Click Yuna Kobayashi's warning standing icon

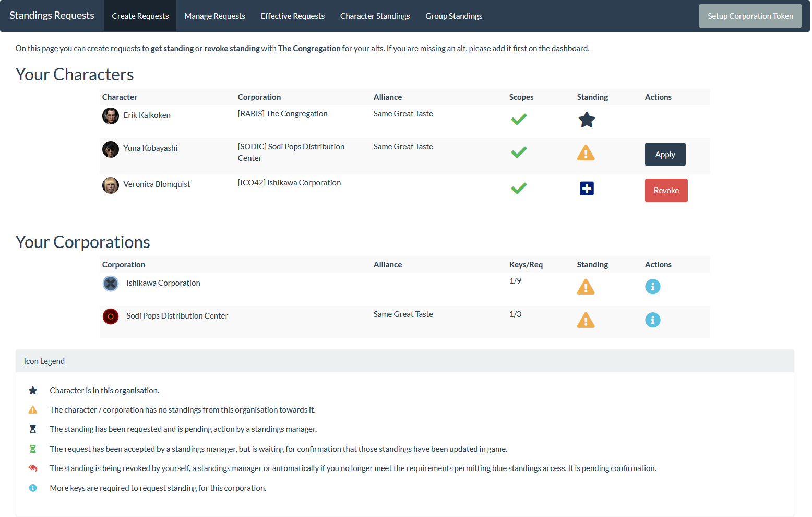tap(586, 153)
